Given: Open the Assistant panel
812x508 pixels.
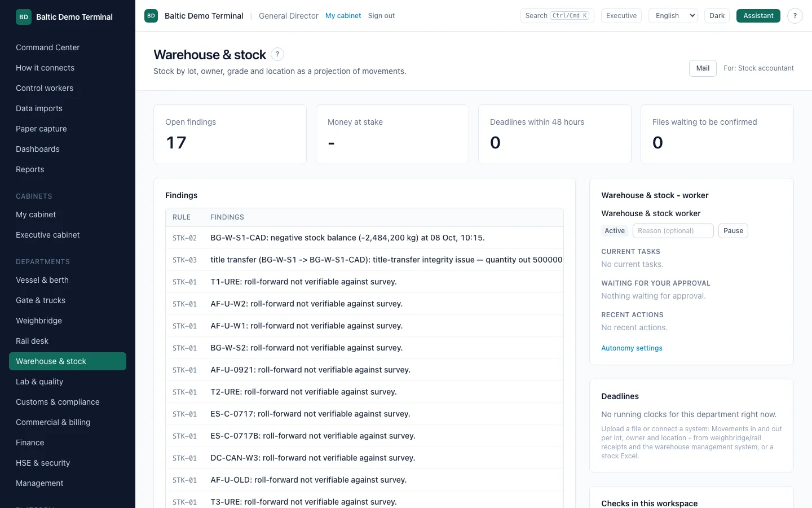Looking at the screenshot, I should tap(758, 16).
